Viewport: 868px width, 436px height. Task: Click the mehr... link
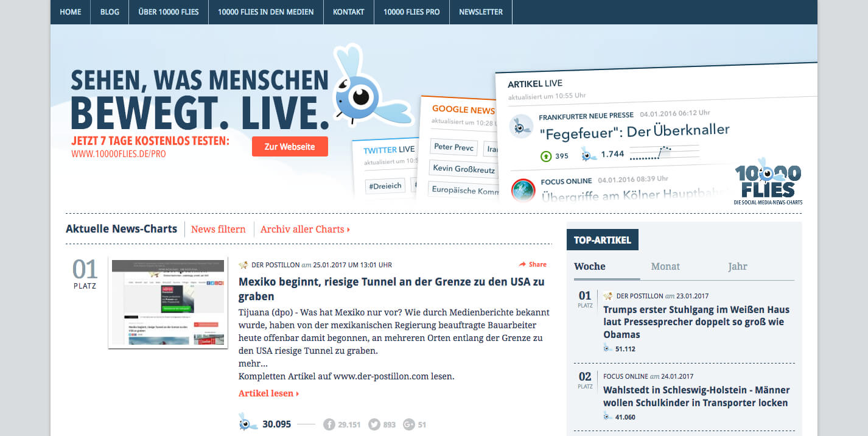tap(253, 364)
